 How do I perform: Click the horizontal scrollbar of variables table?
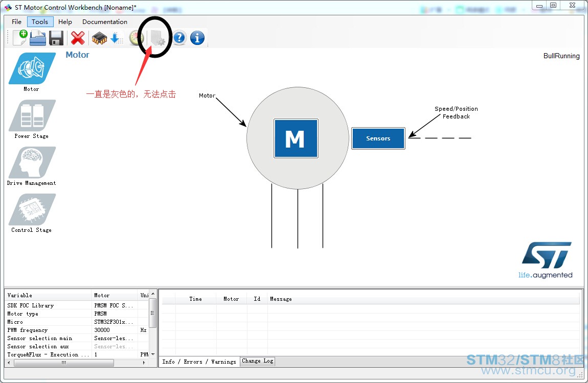point(64,363)
